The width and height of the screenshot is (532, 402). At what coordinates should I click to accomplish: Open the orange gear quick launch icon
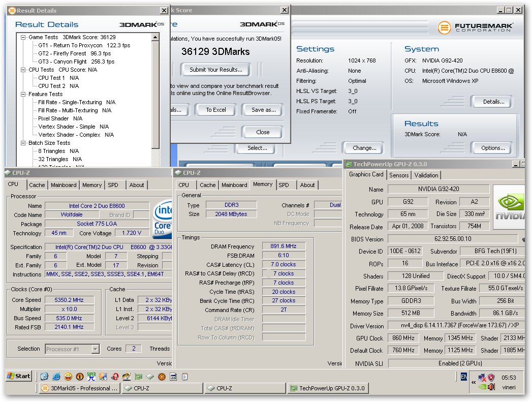162,377
